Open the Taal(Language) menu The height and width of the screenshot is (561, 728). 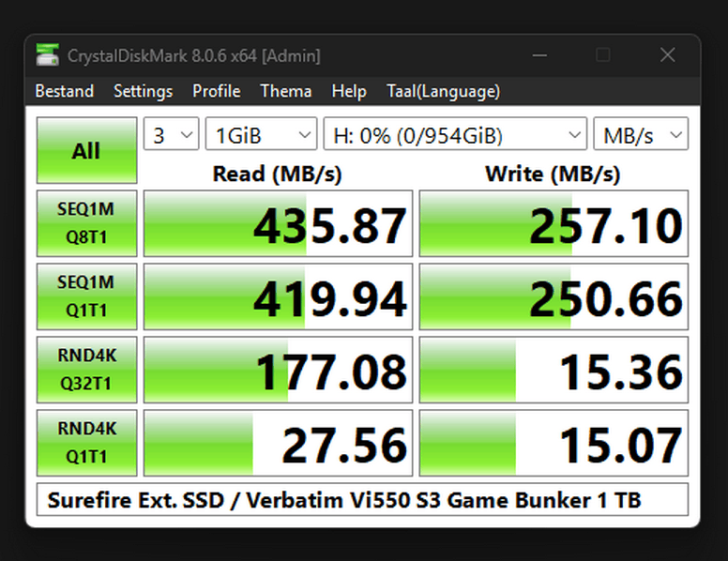444,91
